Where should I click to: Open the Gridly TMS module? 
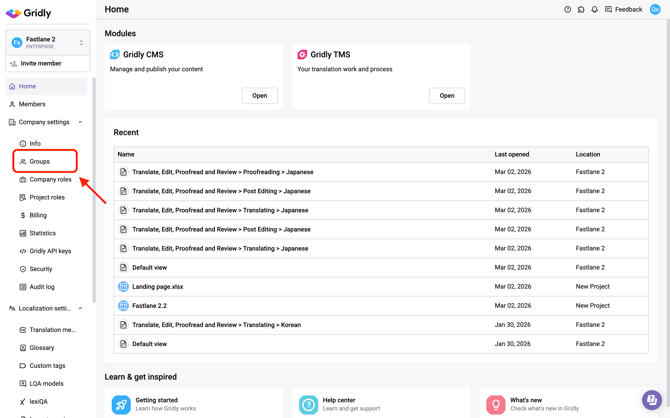[x=446, y=96]
